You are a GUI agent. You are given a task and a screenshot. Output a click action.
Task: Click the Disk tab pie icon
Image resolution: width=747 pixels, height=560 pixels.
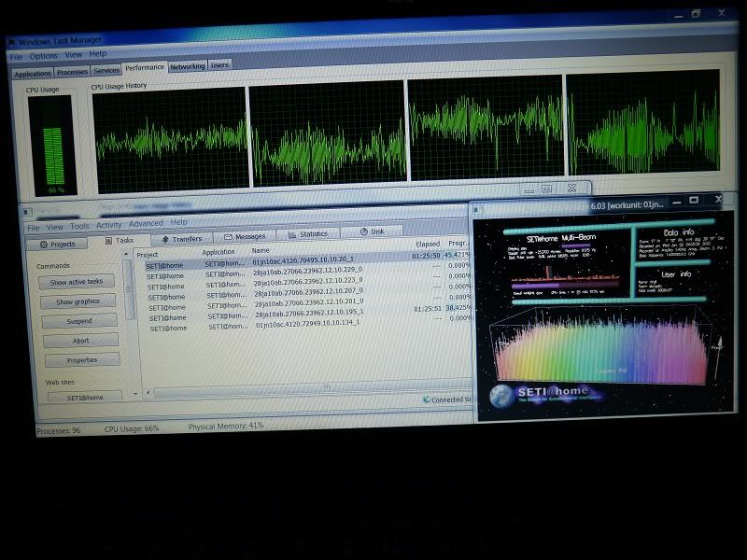(362, 232)
